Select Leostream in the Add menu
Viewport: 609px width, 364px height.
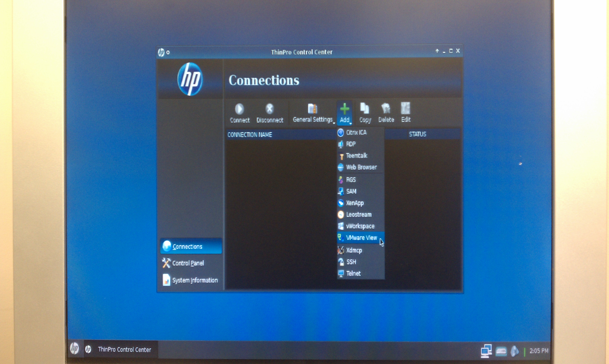360,214
